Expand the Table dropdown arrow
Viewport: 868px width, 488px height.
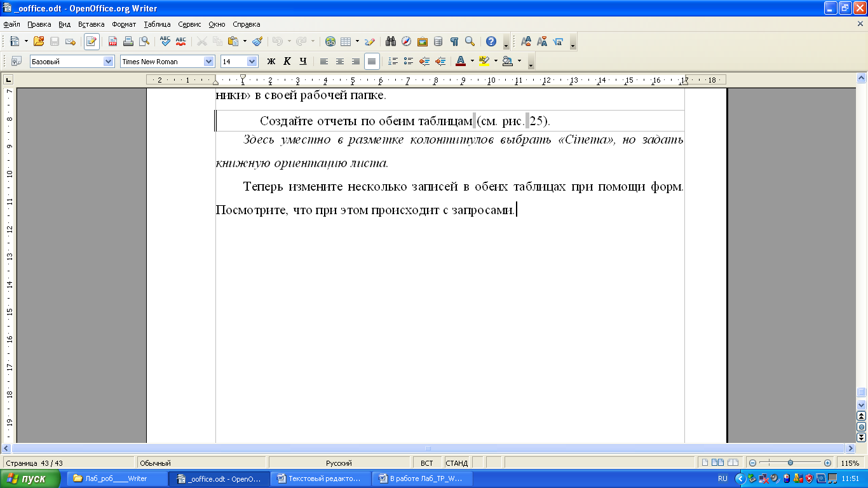357,41
